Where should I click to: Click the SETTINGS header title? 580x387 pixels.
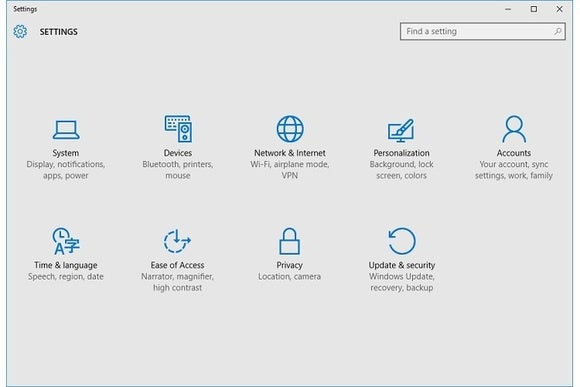pos(58,32)
